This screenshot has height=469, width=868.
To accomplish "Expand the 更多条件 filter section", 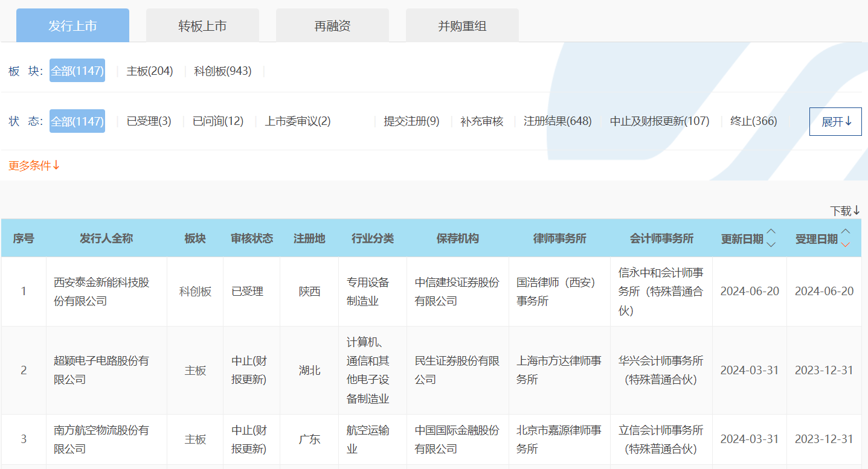I will click(33, 165).
